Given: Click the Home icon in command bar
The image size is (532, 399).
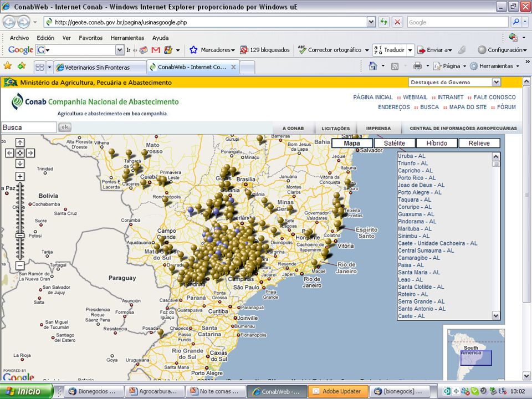Looking at the screenshot, I should pyautogui.click(x=373, y=66).
